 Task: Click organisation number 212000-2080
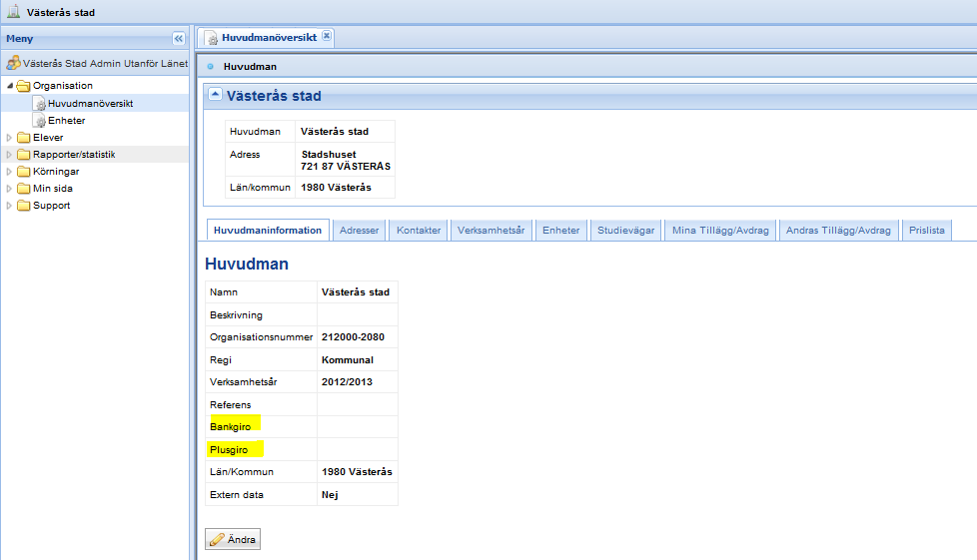click(x=353, y=337)
